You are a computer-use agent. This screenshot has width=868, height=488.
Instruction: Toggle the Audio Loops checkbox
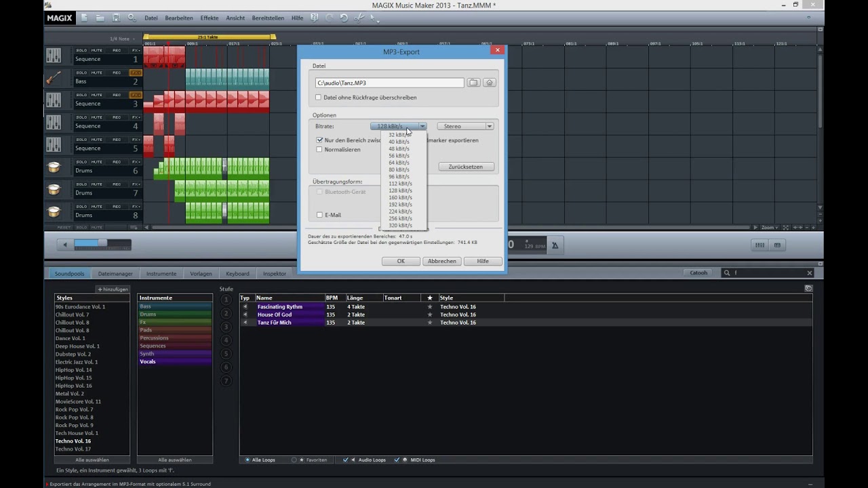pos(347,460)
